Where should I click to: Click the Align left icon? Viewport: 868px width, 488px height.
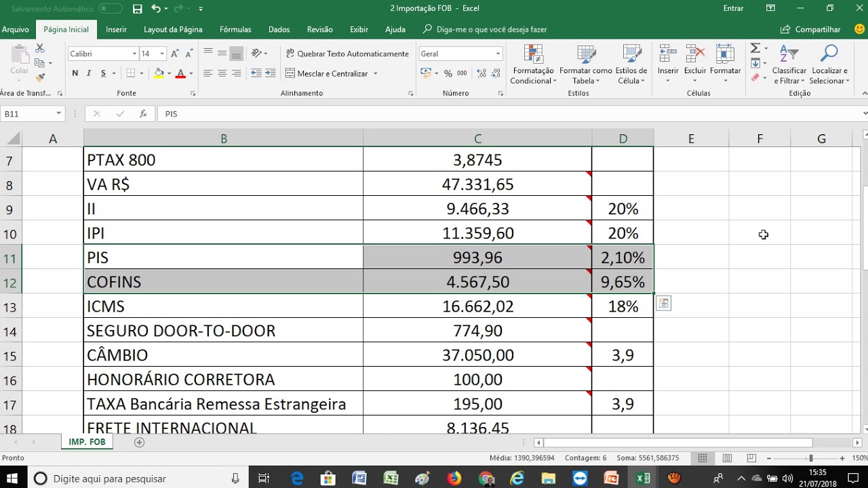(x=208, y=73)
